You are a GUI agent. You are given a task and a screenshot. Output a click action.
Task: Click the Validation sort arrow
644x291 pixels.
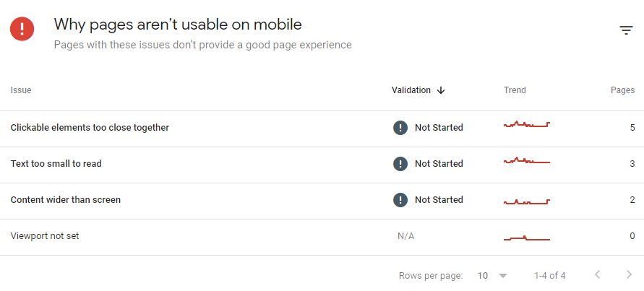[x=441, y=90]
